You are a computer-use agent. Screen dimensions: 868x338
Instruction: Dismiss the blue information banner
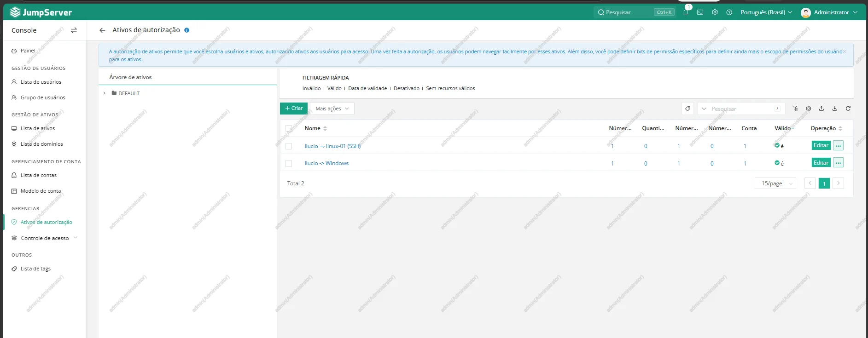(845, 52)
